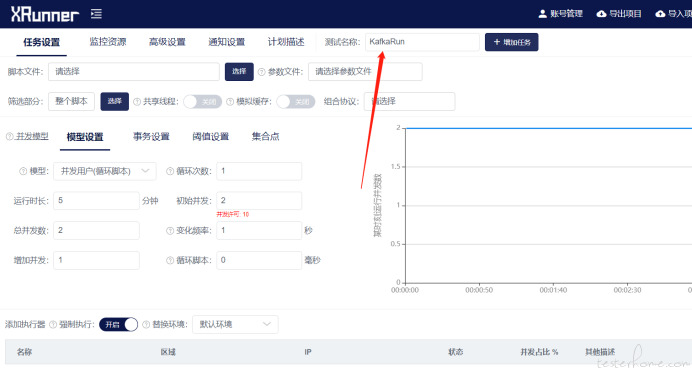Open account management user icon

542,14
